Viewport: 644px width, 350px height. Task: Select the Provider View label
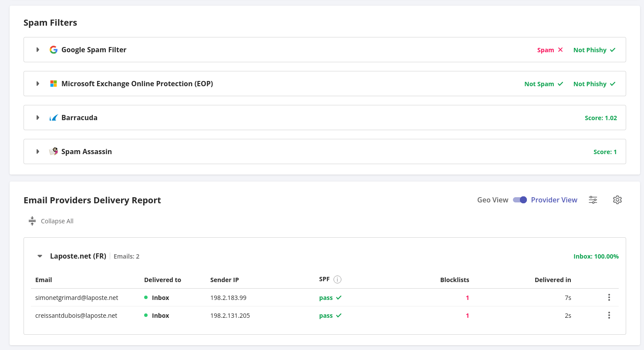click(554, 200)
